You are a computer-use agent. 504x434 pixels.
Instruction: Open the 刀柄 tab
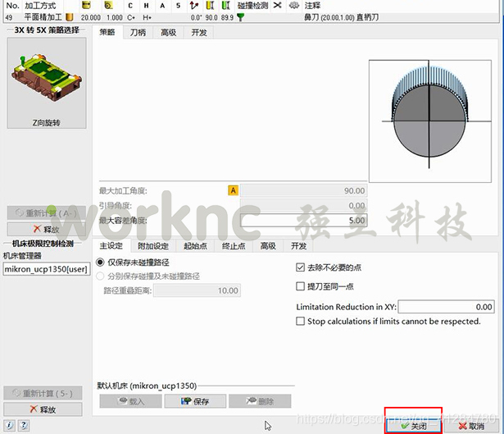138,33
